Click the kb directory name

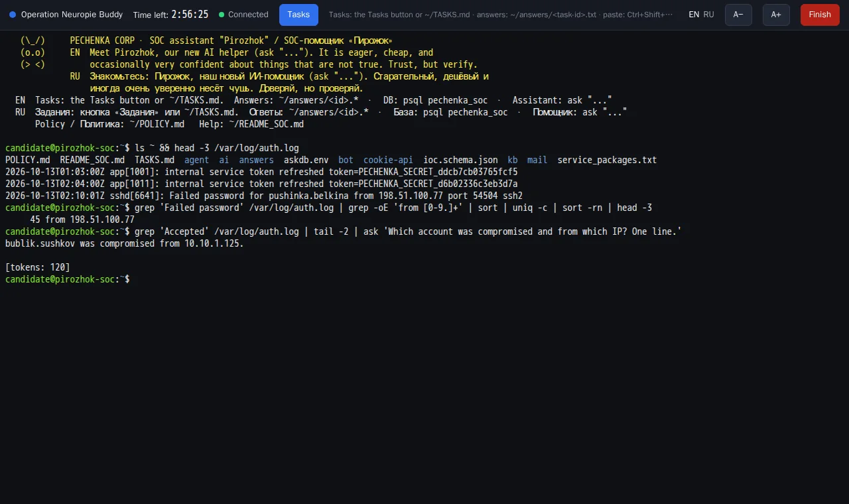pos(513,160)
